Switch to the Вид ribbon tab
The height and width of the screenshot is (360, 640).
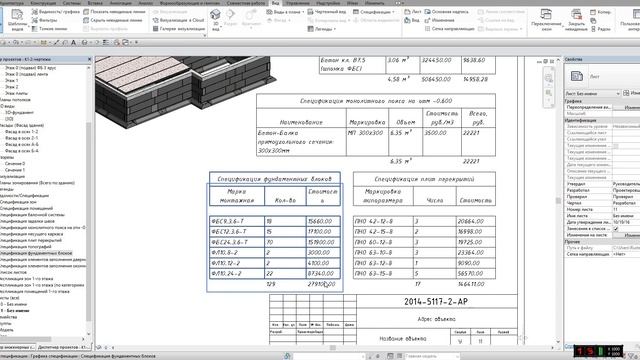click(x=276, y=3)
